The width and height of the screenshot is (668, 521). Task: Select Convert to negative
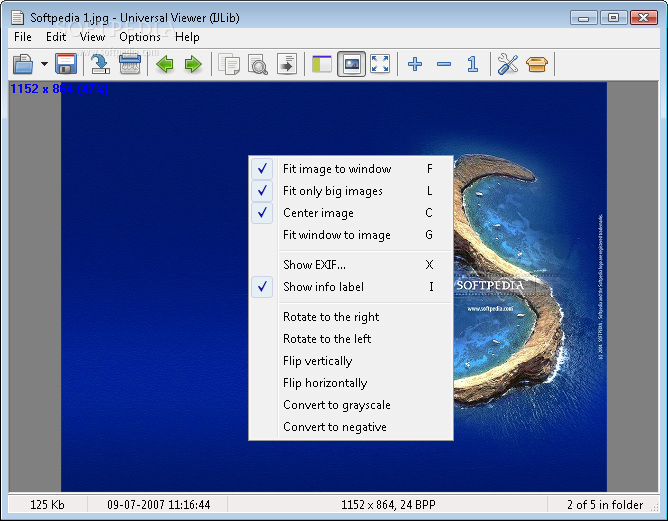pyautogui.click(x=351, y=427)
